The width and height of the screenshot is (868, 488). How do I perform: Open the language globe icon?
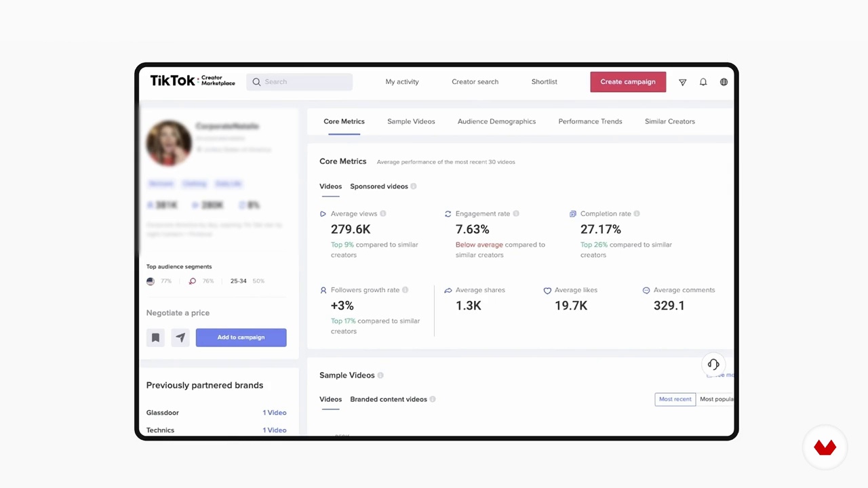click(724, 82)
